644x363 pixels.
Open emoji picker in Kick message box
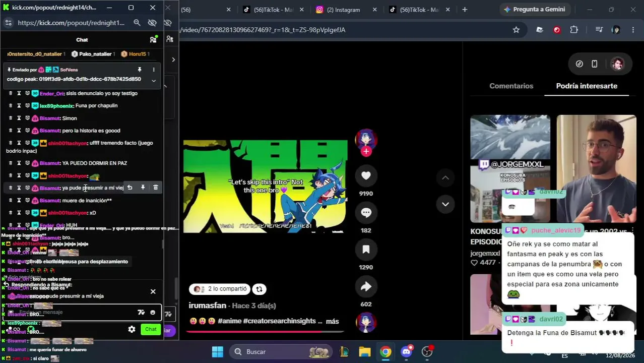point(153,313)
